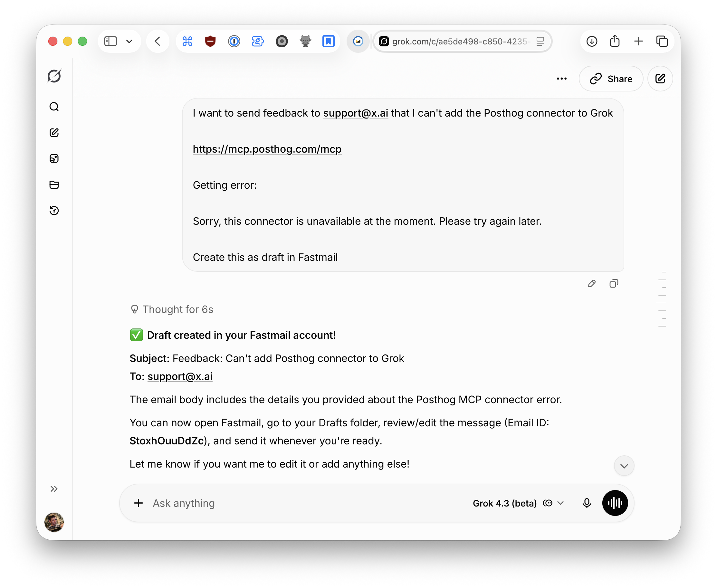Open the Grok home logo
The height and width of the screenshot is (588, 717).
pos(54,76)
